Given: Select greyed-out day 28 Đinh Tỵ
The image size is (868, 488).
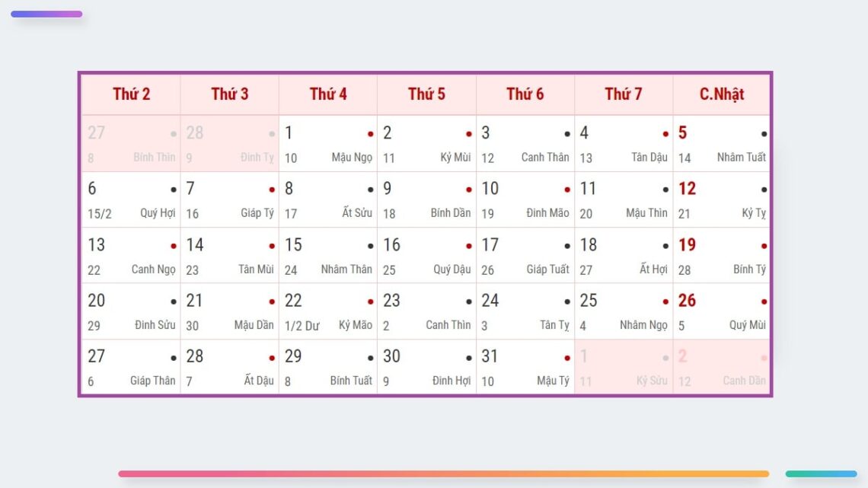Looking at the screenshot, I should 229,144.
